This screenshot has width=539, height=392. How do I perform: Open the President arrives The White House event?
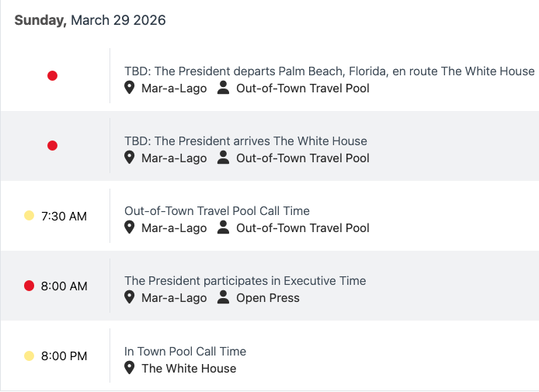click(x=245, y=141)
